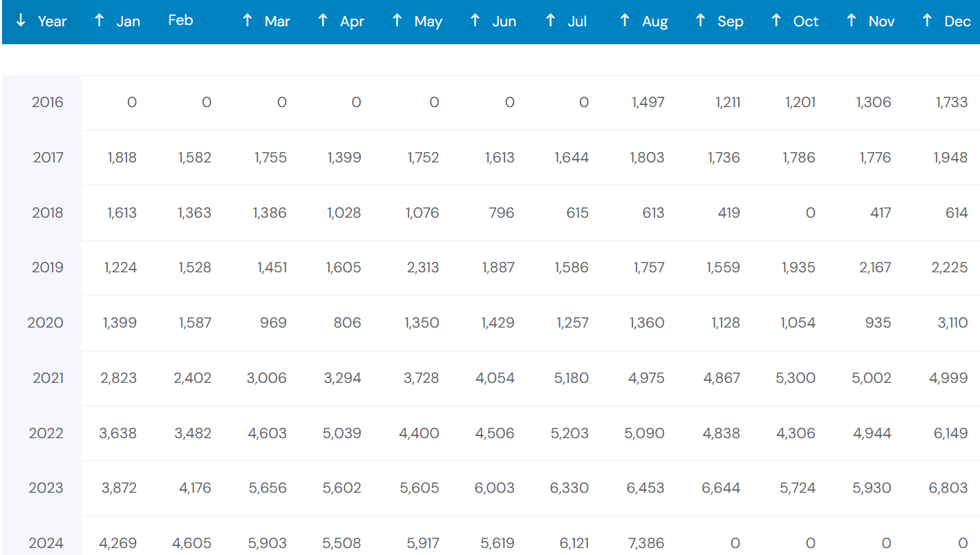Select the Oct column header text

pos(805,21)
